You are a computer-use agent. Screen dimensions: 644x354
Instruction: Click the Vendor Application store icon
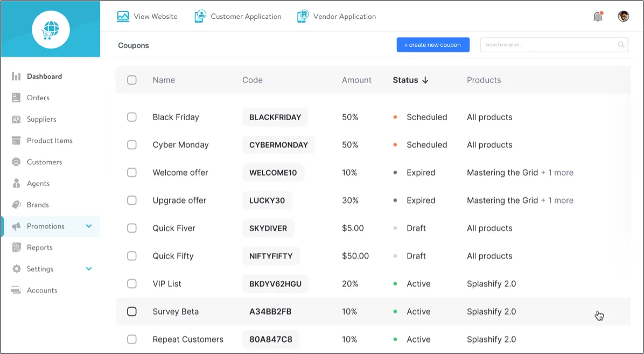(303, 16)
